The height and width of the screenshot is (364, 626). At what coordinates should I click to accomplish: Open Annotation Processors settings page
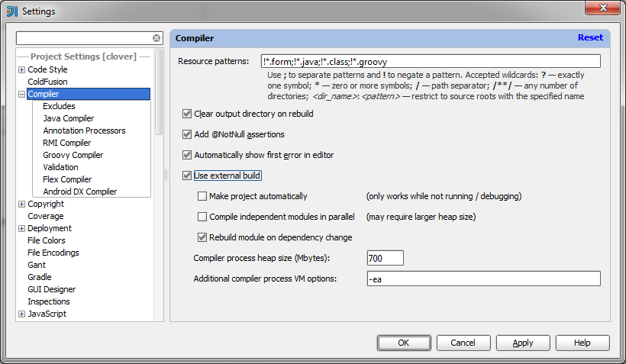pyautogui.click(x=84, y=130)
